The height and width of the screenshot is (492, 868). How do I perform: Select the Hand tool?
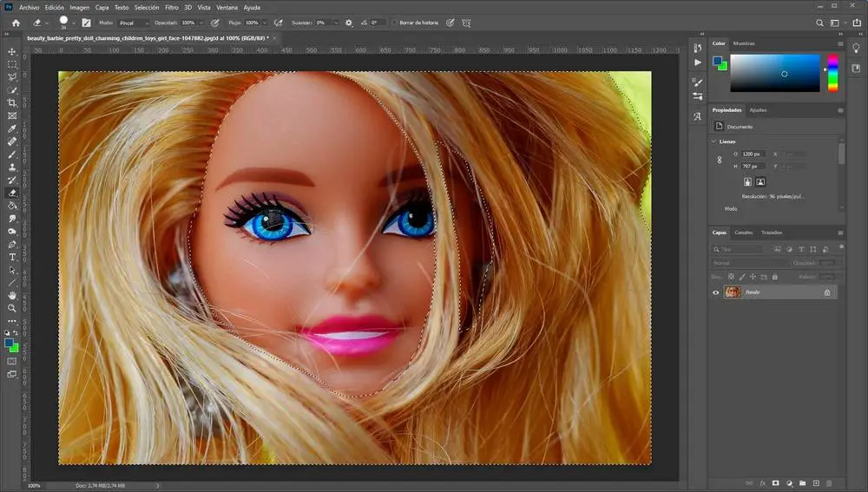coord(12,295)
